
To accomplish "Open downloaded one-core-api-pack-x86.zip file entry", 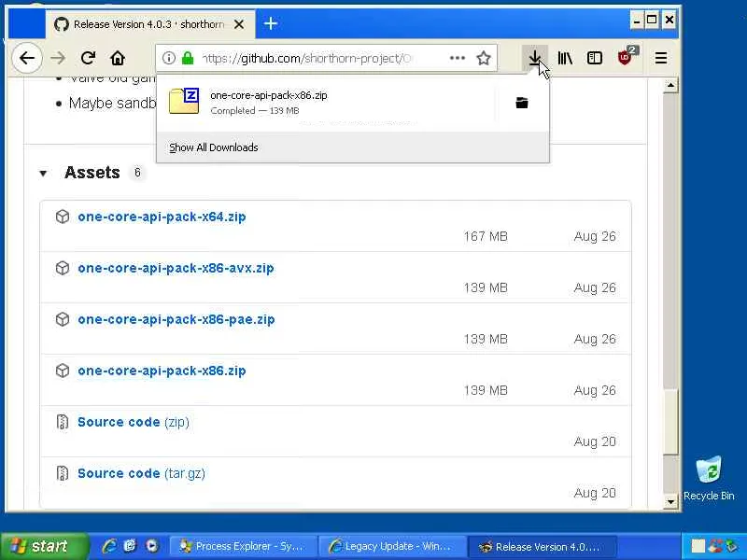I will click(326, 103).
